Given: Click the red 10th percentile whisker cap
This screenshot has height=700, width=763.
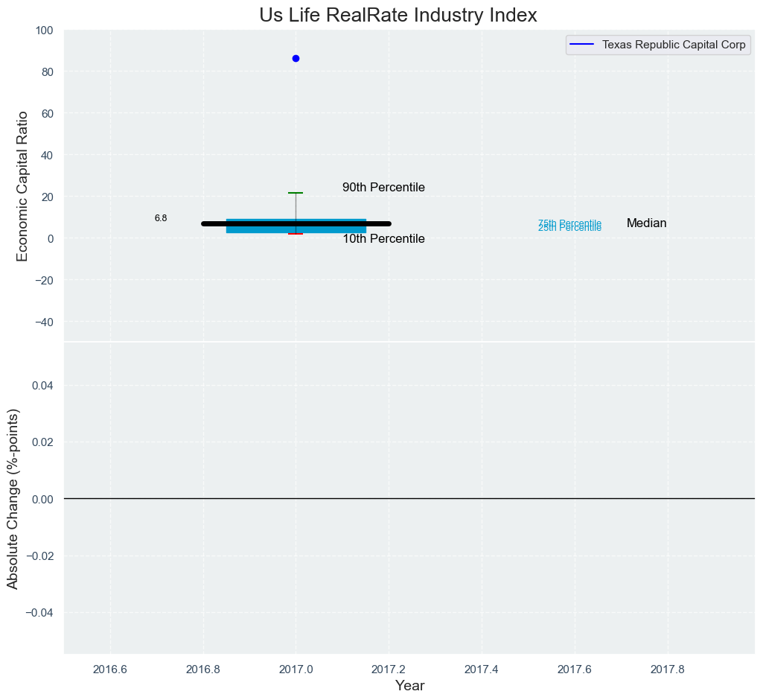Looking at the screenshot, I should tap(296, 234).
